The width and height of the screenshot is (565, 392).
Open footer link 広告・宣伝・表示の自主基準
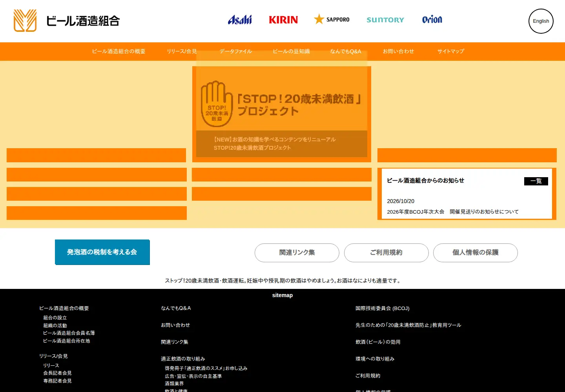193,376
